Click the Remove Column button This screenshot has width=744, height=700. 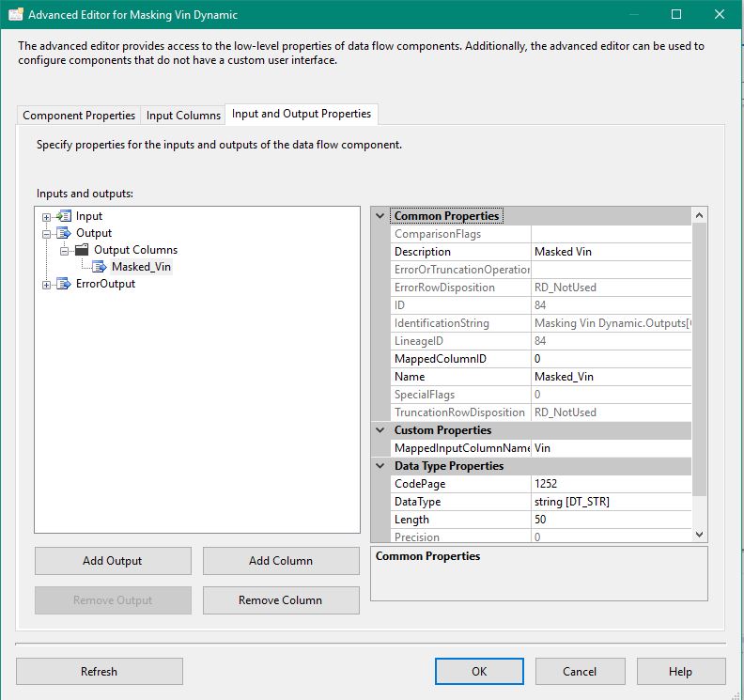(x=281, y=599)
